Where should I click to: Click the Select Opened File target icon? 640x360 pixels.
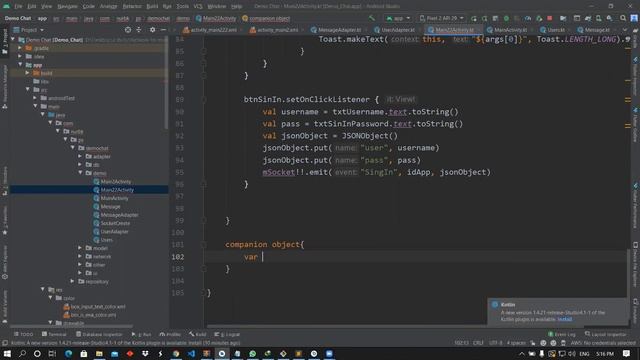(128, 30)
